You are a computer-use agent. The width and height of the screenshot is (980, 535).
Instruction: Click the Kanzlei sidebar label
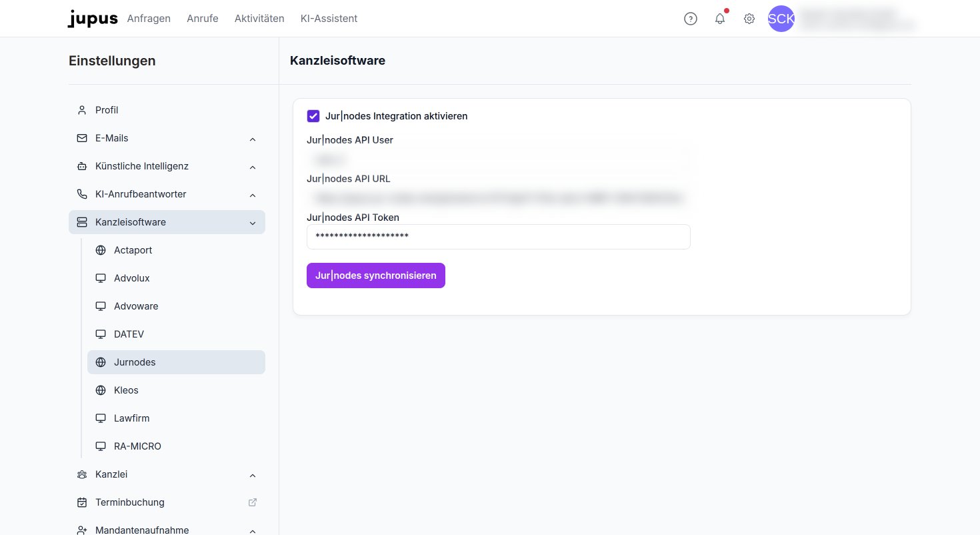pyautogui.click(x=111, y=474)
